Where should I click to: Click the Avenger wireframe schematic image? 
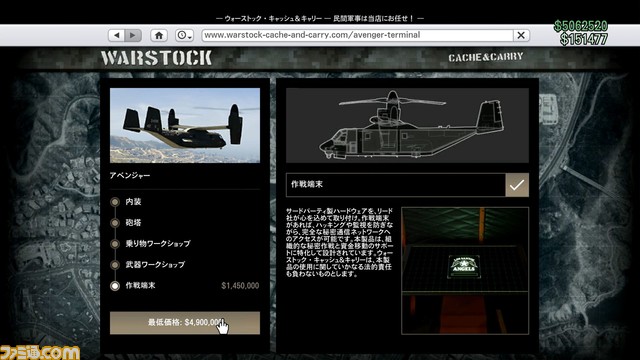407,125
